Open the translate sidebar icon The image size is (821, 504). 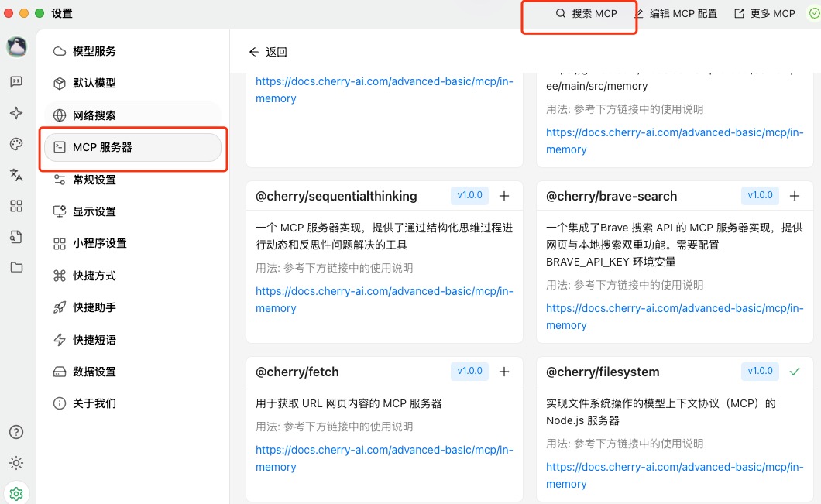pos(16,175)
